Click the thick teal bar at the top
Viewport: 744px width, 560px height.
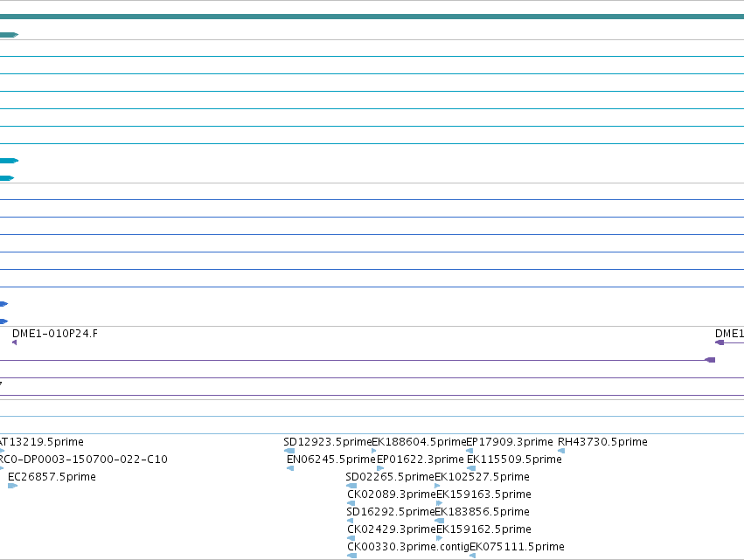click(x=372, y=17)
